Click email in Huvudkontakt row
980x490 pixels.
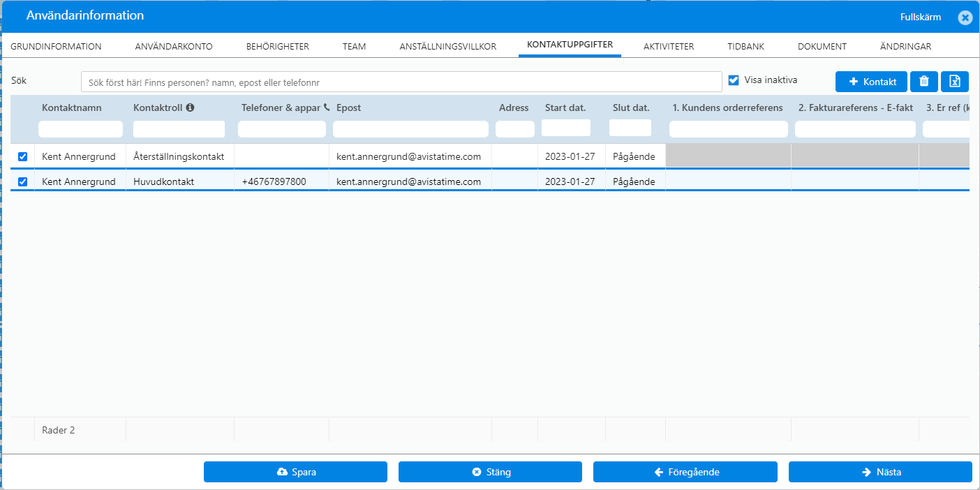point(408,181)
